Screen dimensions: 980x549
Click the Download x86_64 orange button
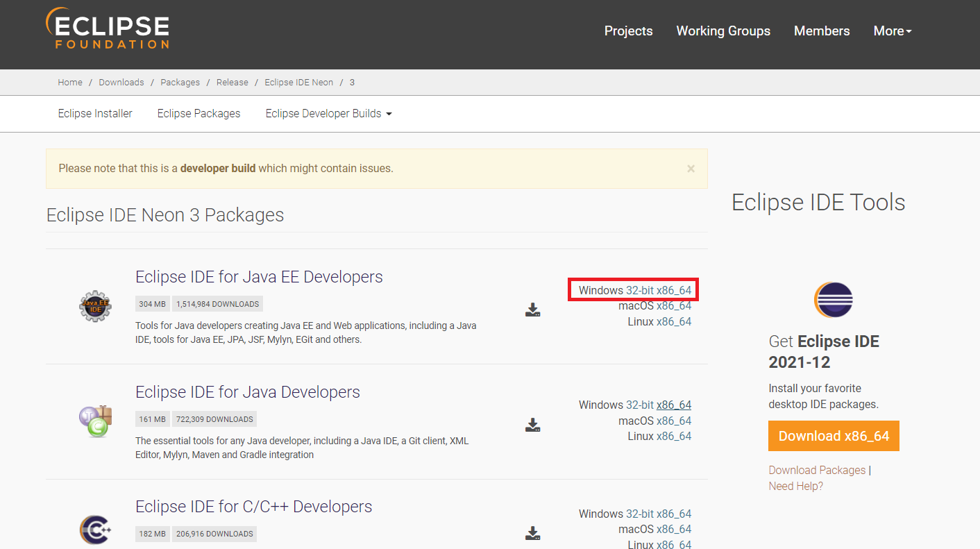(x=834, y=436)
